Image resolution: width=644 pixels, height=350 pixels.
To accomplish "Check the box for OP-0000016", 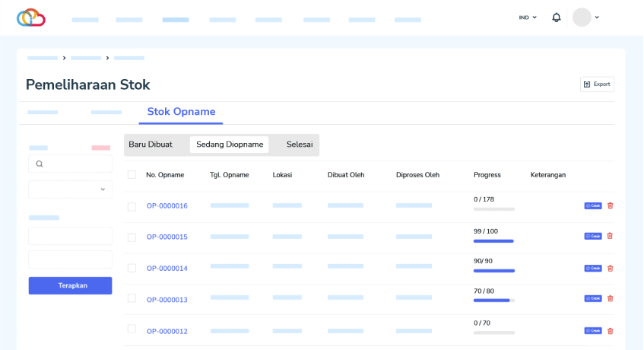I will (x=132, y=206).
